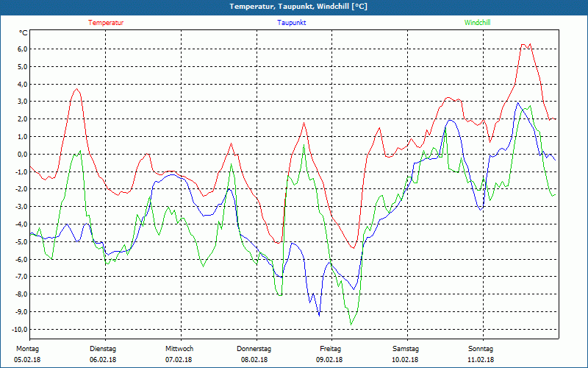Click the -7,0 y-axis value

(21, 277)
